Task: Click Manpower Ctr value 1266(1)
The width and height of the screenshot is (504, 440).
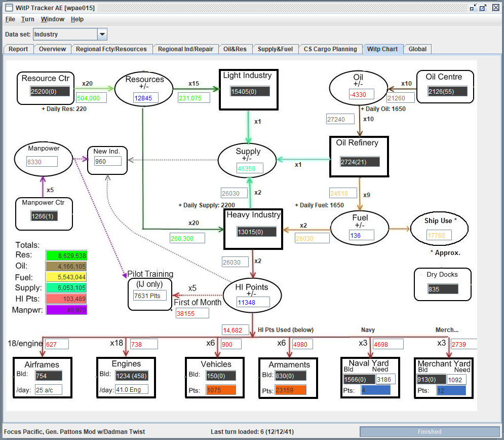Action: pyautogui.click(x=44, y=216)
